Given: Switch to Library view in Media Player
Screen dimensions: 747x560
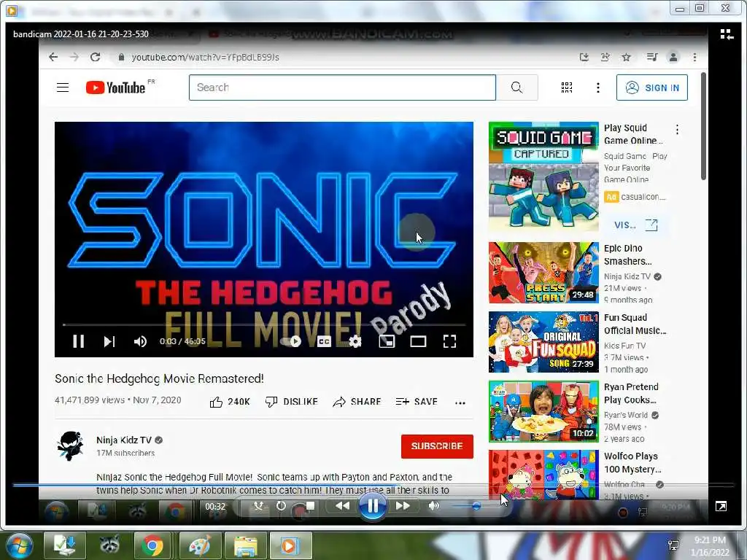Looking at the screenshot, I should [x=727, y=34].
